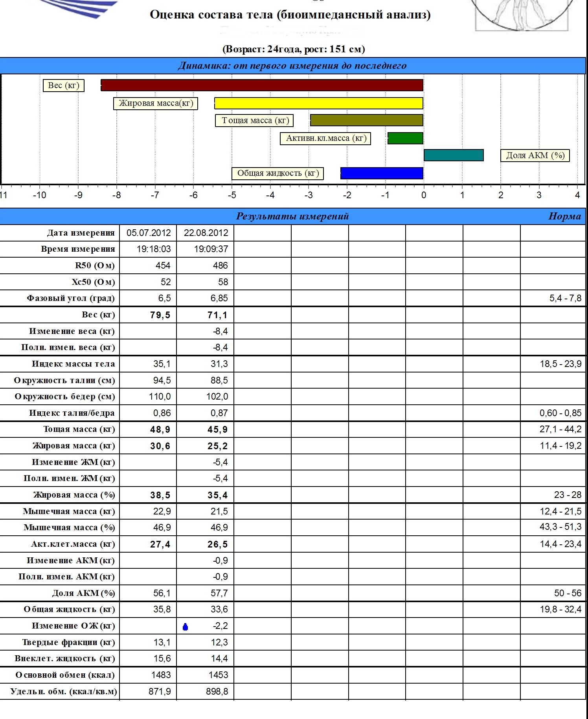This screenshot has height=719, width=588.
Task: Click the green Активн.кл.масса bar
Action: 405,138
